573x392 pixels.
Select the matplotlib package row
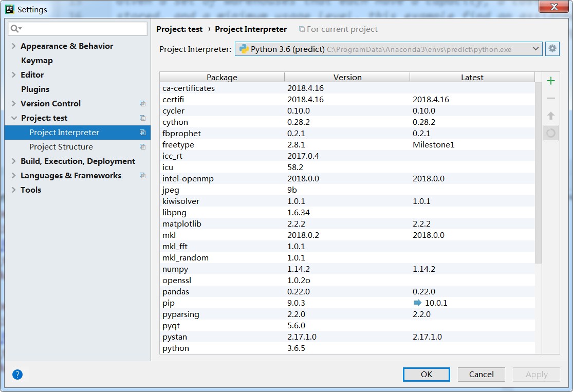(347, 224)
